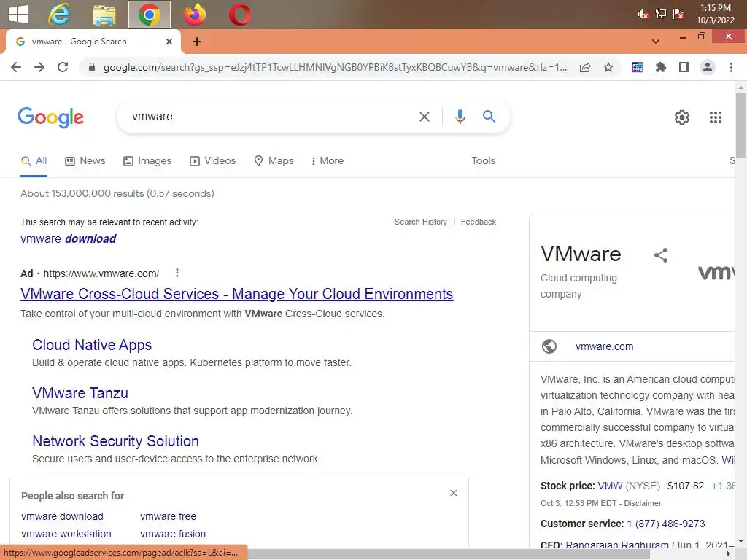747x560 pixels.
Task: Click network tray icon
Action: coord(661,14)
